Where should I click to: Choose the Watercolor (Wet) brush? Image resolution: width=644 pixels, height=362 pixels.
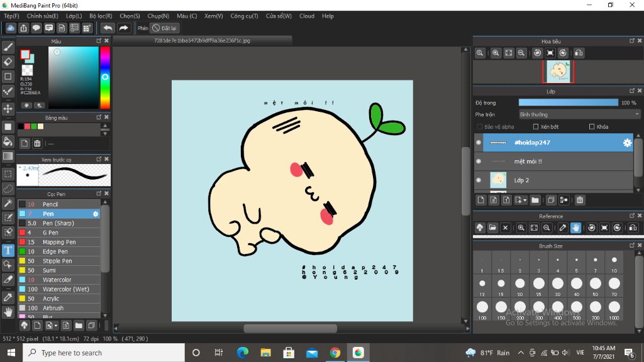click(58, 289)
